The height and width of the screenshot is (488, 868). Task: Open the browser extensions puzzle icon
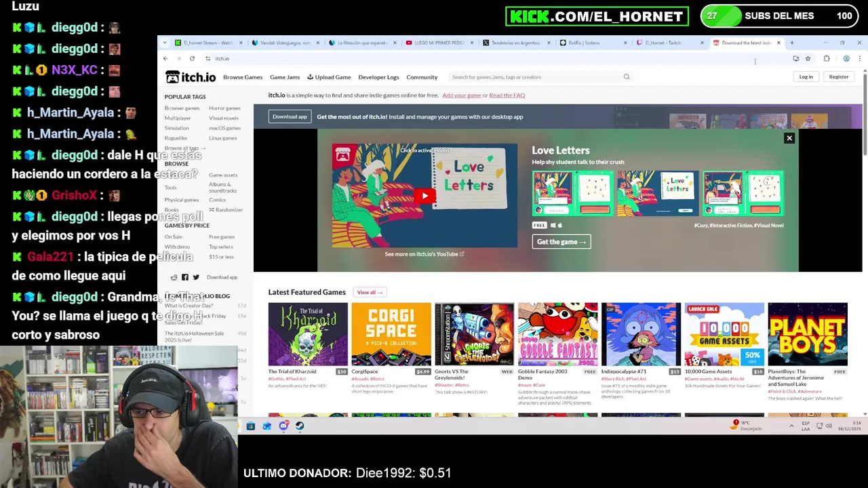pos(827,59)
